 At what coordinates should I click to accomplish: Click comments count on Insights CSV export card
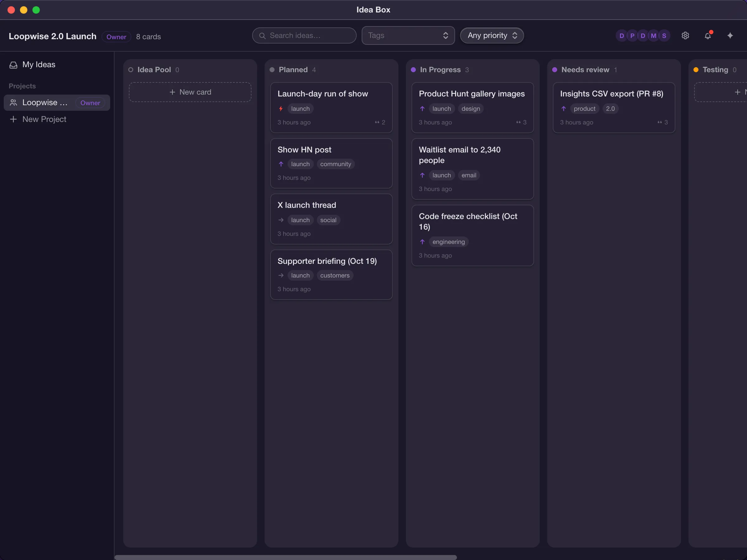[x=662, y=122]
